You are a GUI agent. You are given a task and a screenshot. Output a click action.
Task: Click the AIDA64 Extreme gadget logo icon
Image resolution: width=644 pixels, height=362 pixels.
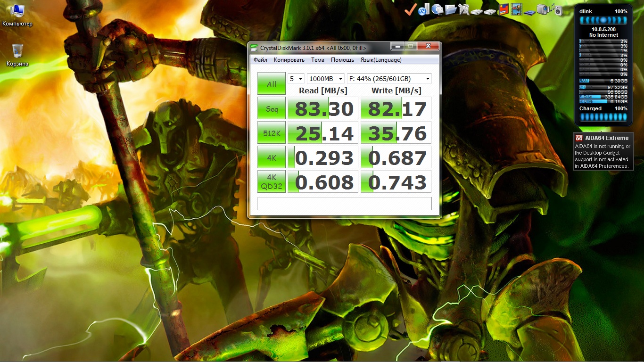click(x=578, y=138)
